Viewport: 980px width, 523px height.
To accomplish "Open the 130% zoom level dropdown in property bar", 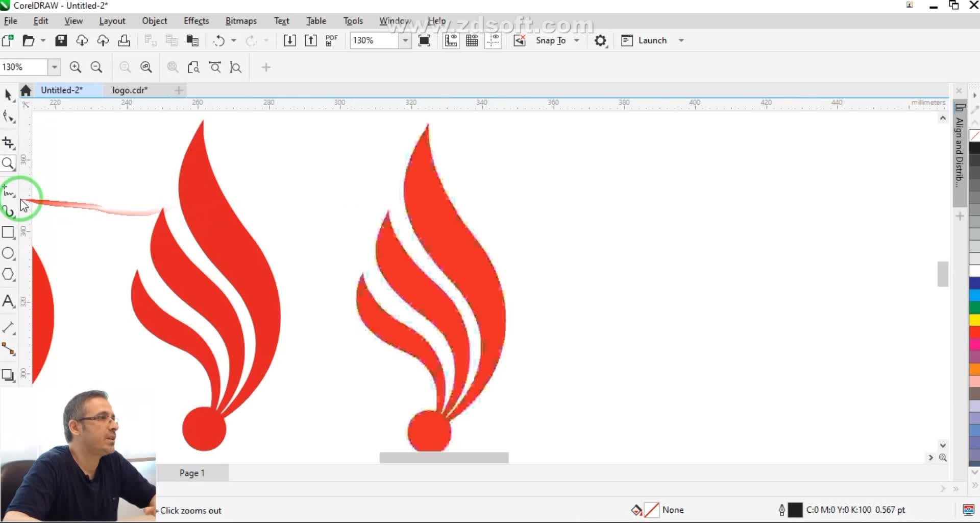I will pos(54,67).
